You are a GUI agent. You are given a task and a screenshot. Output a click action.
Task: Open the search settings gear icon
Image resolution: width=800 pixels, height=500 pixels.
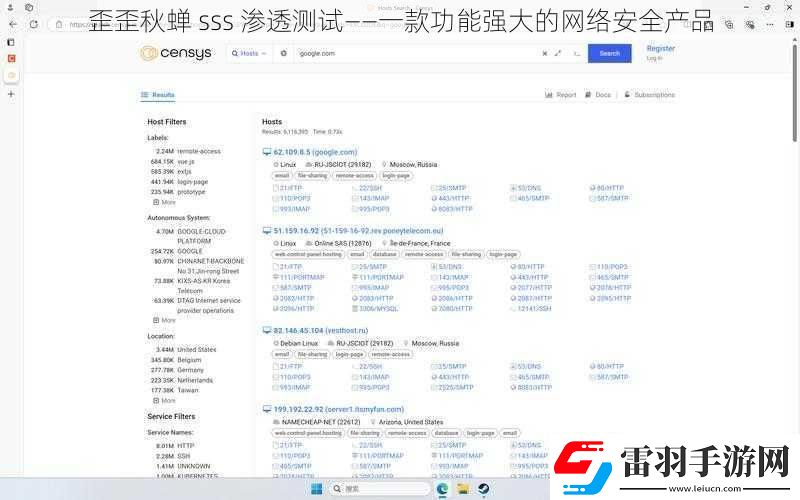pos(283,53)
